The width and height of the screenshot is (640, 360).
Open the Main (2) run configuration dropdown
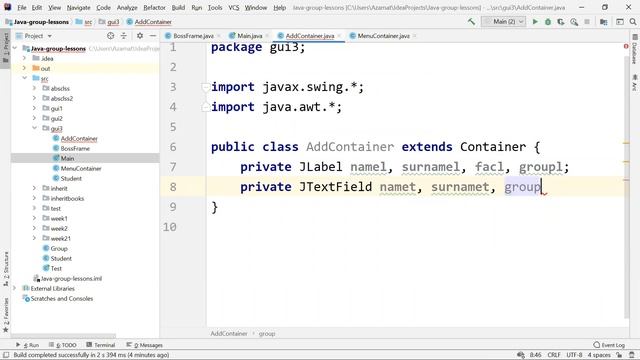click(x=503, y=22)
